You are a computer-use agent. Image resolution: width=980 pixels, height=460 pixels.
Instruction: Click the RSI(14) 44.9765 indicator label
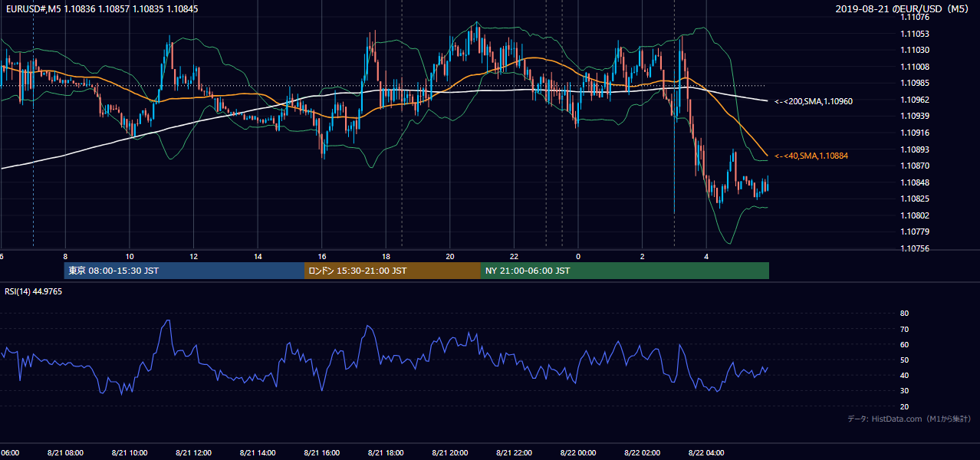[x=34, y=291]
